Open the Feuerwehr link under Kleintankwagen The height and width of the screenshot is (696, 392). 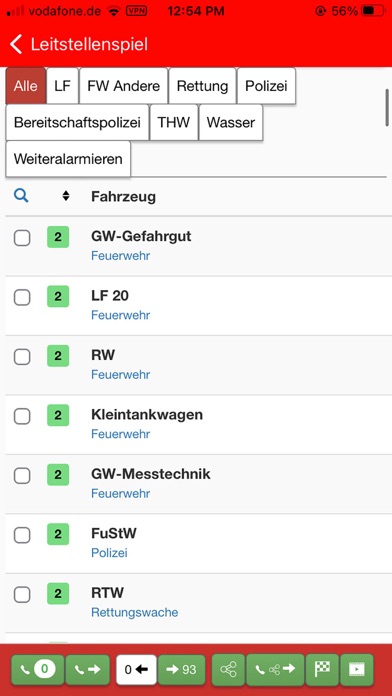[x=121, y=434]
